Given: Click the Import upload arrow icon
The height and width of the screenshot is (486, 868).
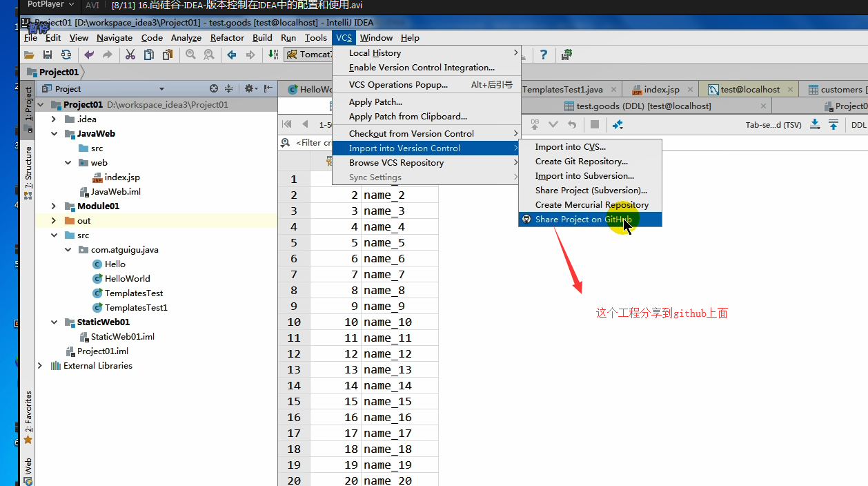Looking at the screenshot, I should [834, 124].
